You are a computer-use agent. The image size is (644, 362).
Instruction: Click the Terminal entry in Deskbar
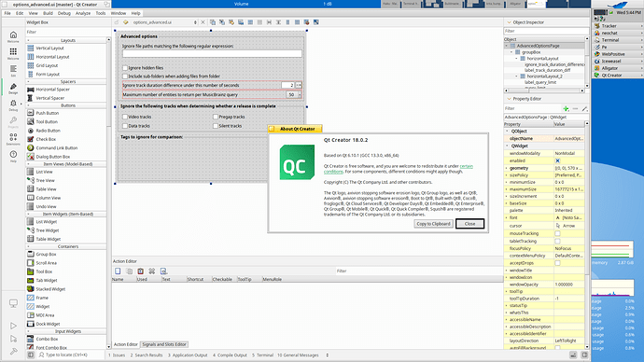617,40
